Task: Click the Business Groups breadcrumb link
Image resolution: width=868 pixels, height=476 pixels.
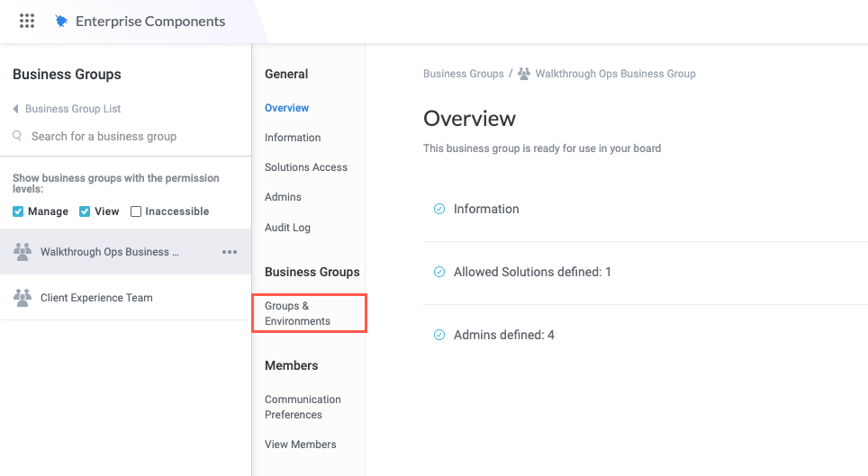Action: coord(464,74)
